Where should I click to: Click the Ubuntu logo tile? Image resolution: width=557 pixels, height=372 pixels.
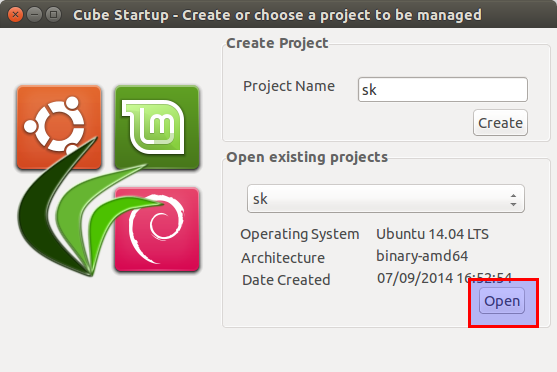(x=59, y=127)
